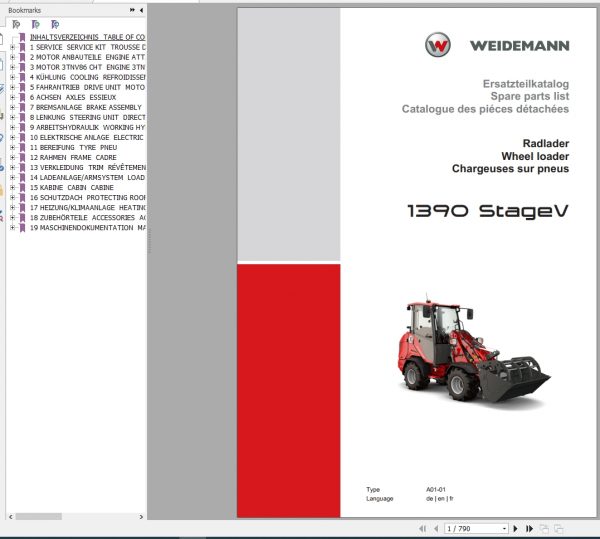Screen dimensions: 600x539
Task: Open the 8 LENKUNG STEERING UNIT bookmark
Action: 87,117
